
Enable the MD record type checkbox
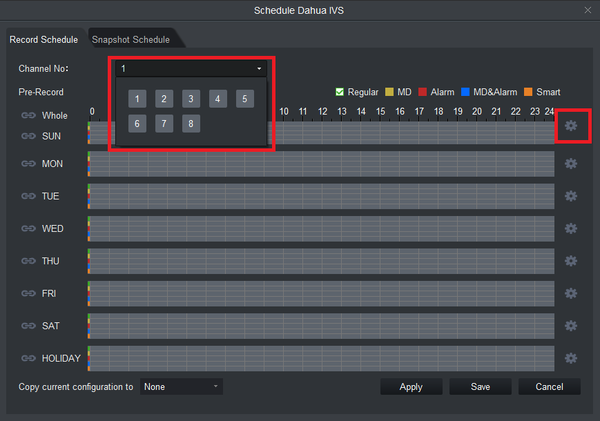coord(389,92)
